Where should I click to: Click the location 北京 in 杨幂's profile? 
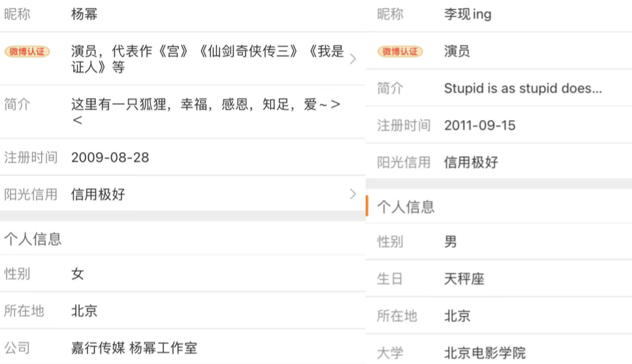[84, 311]
